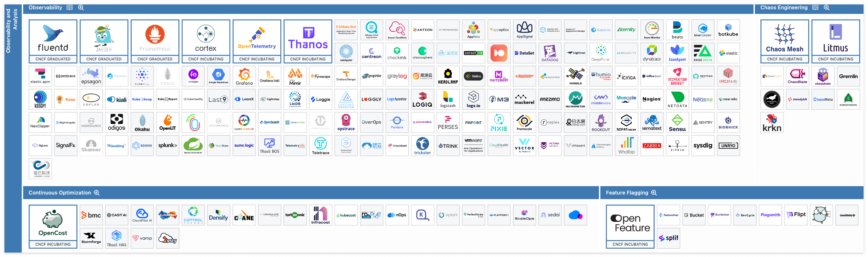Select the Sentry logo tile
The image size is (868, 257).
tap(703, 122)
